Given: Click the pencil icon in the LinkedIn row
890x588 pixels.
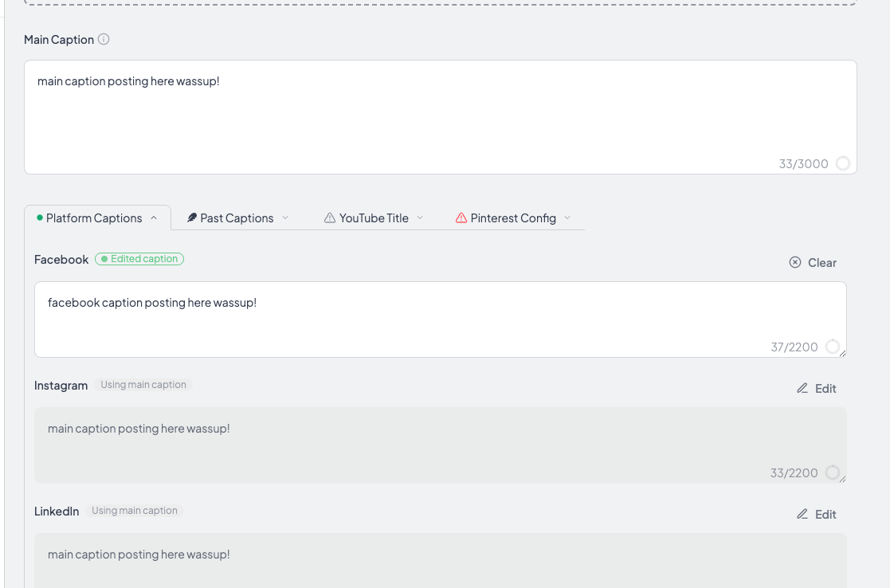Looking at the screenshot, I should click(802, 514).
